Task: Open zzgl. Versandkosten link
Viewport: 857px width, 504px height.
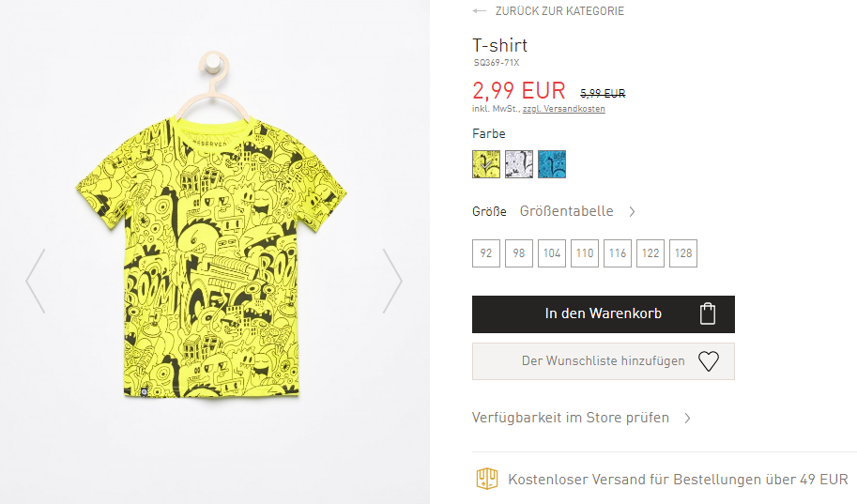Action: click(x=563, y=109)
